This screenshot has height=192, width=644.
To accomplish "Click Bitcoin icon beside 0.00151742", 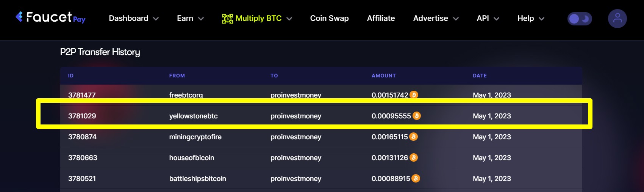I will pos(414,95).
